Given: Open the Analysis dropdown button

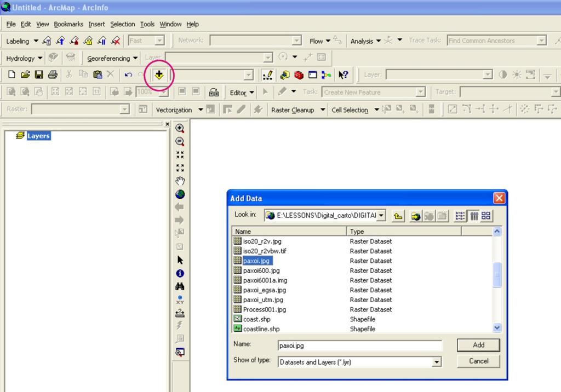Looking at the screenshot, I should [x=365, y=41].
